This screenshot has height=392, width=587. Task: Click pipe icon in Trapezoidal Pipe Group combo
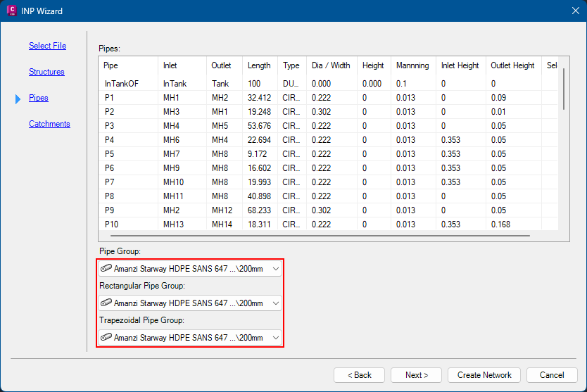106,337
